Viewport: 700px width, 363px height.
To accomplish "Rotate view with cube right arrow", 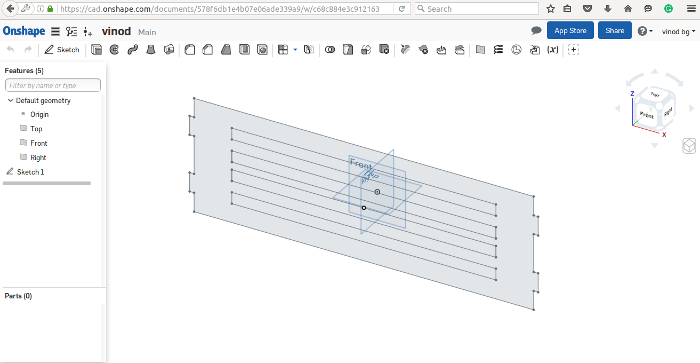I will (x=692, y=108).
